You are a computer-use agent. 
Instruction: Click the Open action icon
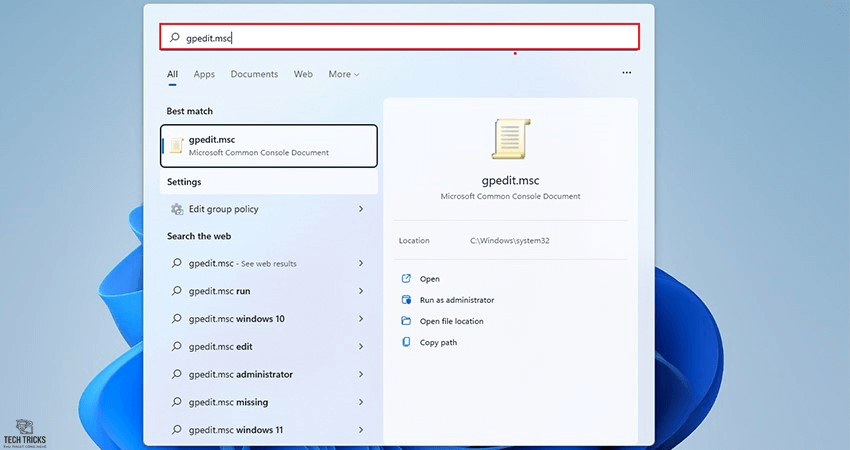pos(406,279)
